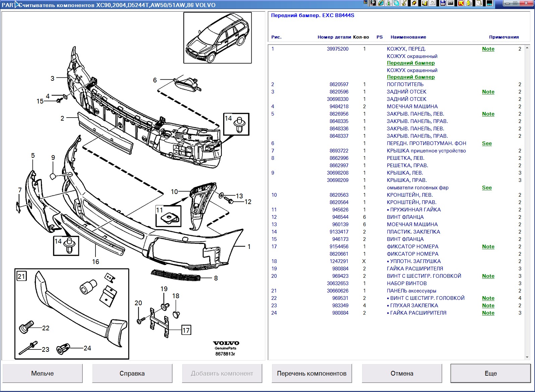The height and width of the screenshot is (392, 535).
Task: Open Note link for part 39975200
Action: (x=488, y=49)
